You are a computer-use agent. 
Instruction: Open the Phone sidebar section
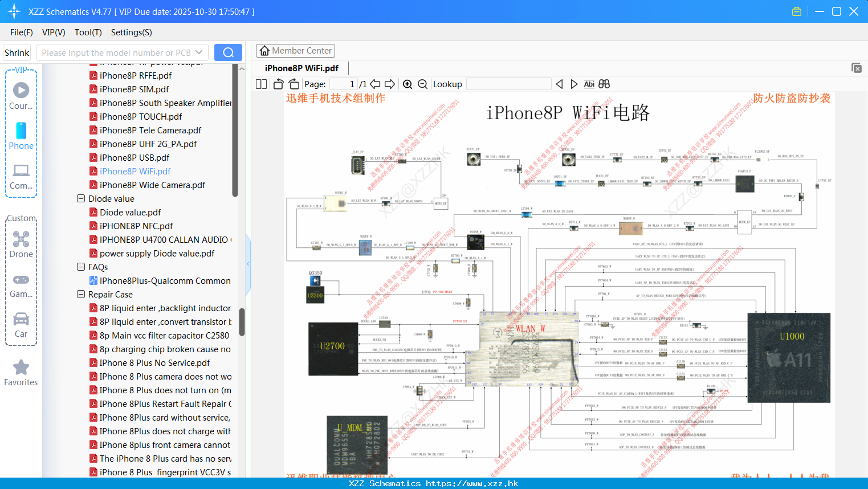(x=21, y=136)
